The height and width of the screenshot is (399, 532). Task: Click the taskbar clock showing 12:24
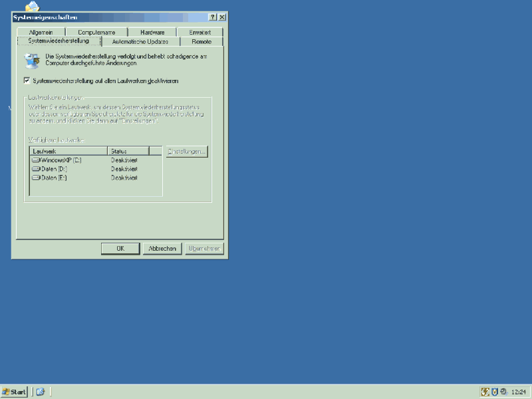coord(519,392)
